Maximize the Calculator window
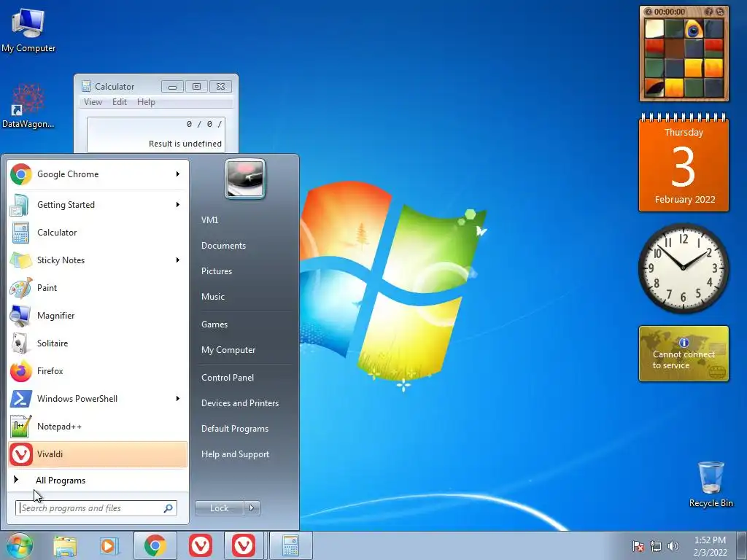 (x=196, y=87)
